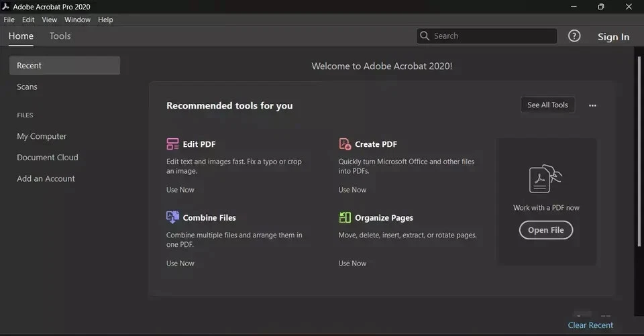Open the Edit menu
644x336 pixels.
pos(28,19)
